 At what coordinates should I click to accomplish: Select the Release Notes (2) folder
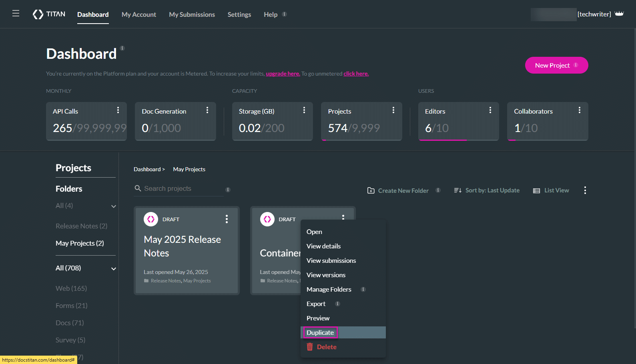coord(81,226)
